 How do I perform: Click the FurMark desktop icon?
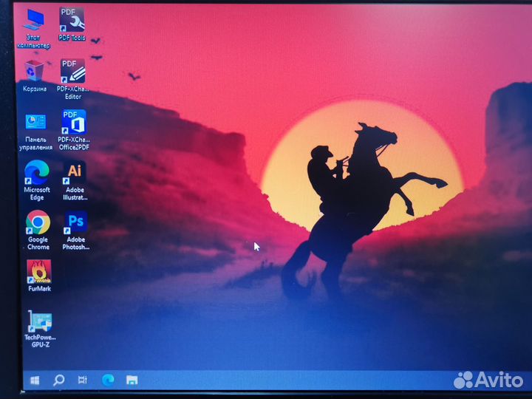tap(38, 272)
